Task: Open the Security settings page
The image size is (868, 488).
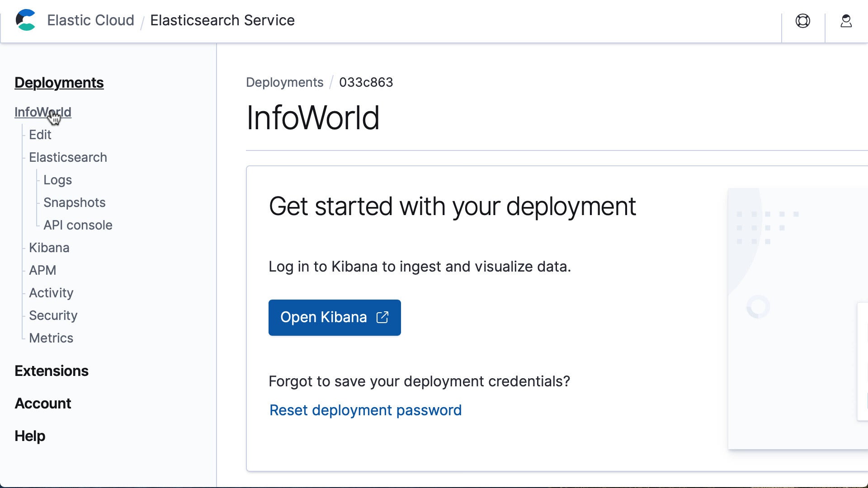Action: (53, 315)
